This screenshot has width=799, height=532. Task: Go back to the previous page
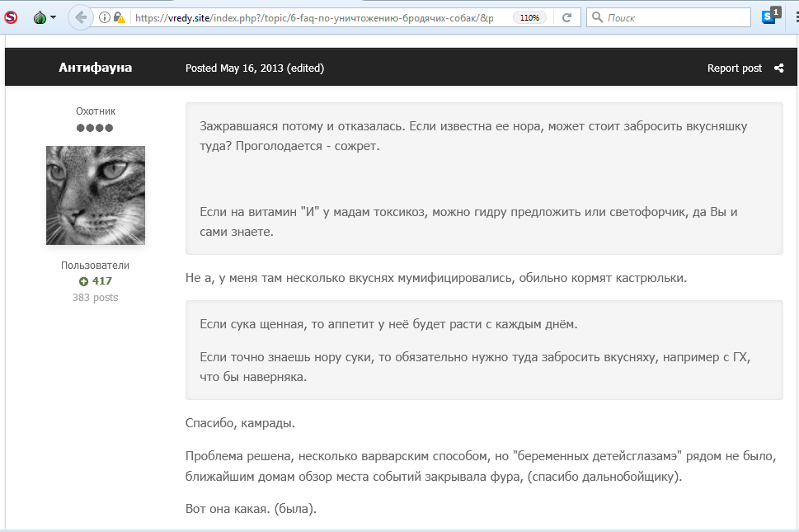pyautogui.click(x=80, y=18)
